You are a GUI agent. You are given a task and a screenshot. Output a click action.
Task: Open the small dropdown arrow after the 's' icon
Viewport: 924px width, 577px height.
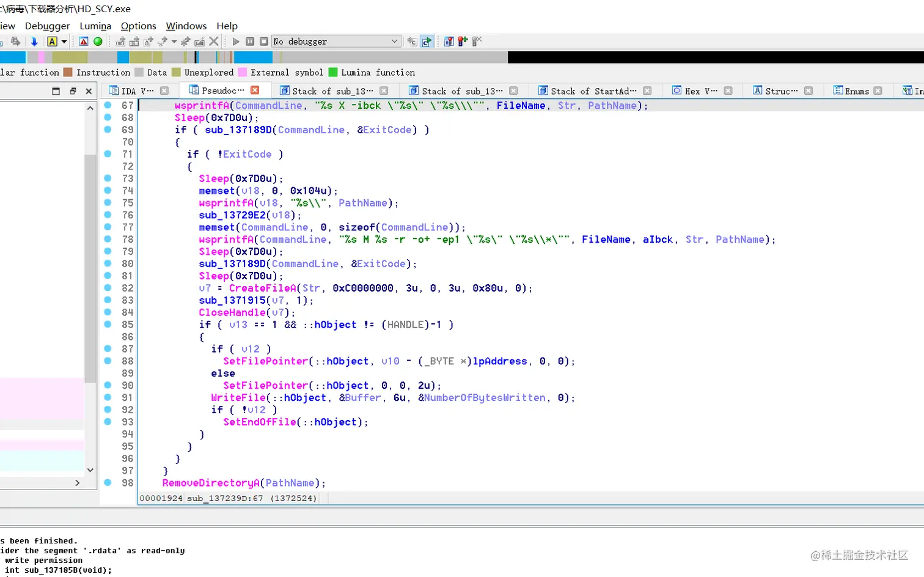coord(174,42)
